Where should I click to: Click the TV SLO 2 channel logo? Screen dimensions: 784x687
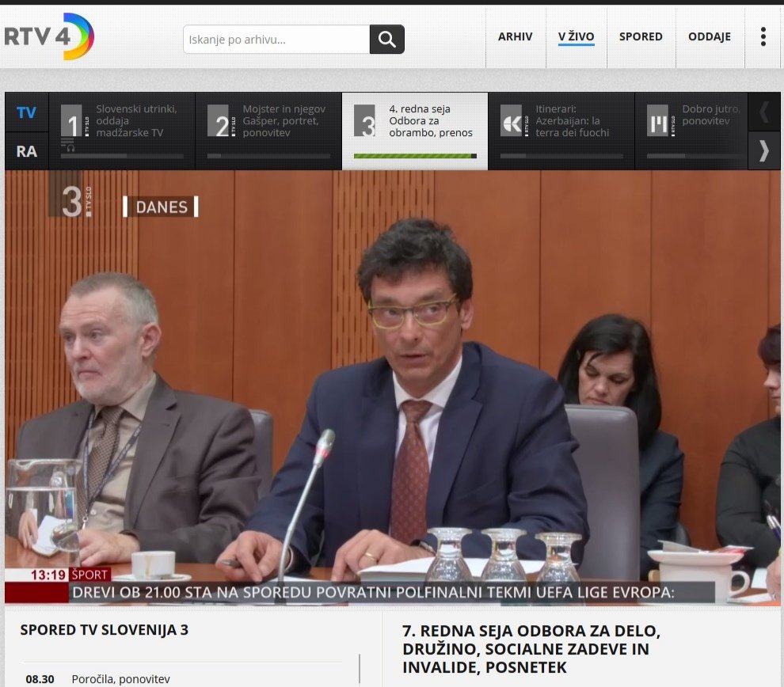click(220, 121)
